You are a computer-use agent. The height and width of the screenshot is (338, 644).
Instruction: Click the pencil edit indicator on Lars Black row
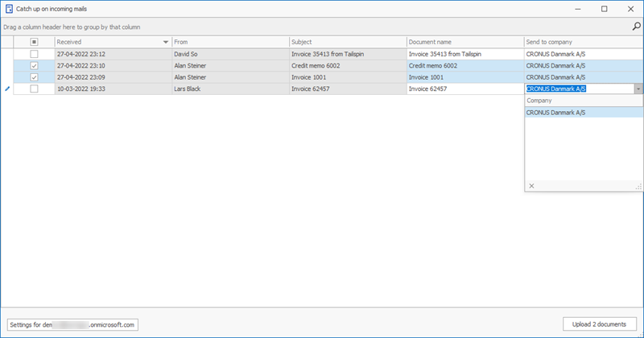pos(8,89)
